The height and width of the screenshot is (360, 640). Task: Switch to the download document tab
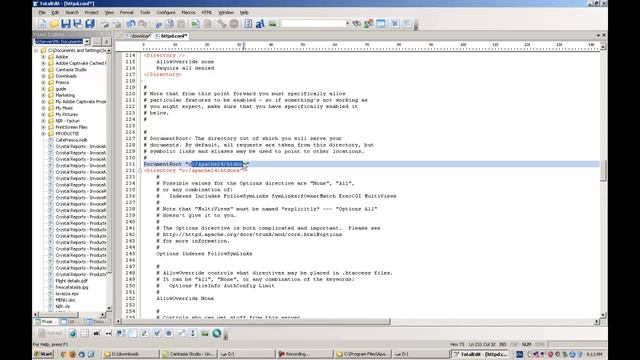click(x=138, y=36)
